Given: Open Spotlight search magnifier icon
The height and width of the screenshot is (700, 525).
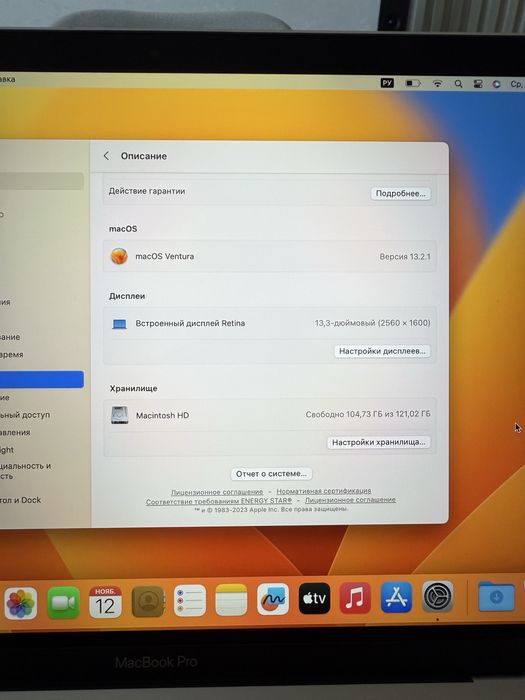Looking at the screenshot, I should [458, 83].
